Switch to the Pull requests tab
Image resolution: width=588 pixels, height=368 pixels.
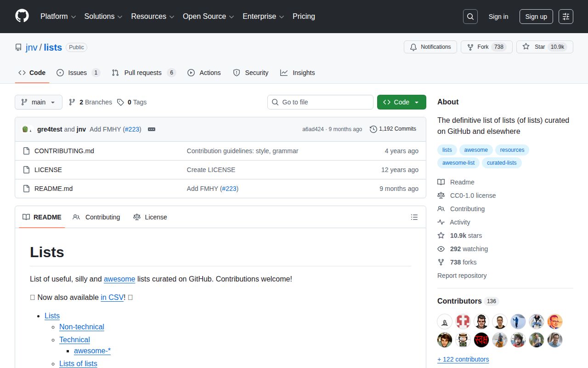pos(143,73)
